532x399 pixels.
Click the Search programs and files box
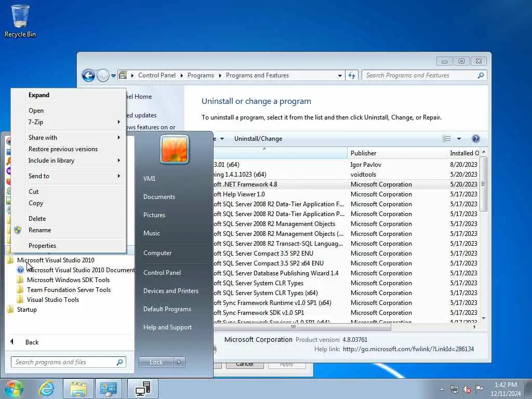pyautogui.click(x=69, y=362)
